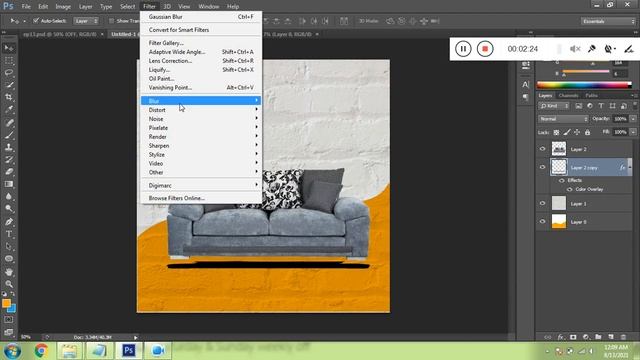Open Photoshop taskbar button

[x=128, y=351]
